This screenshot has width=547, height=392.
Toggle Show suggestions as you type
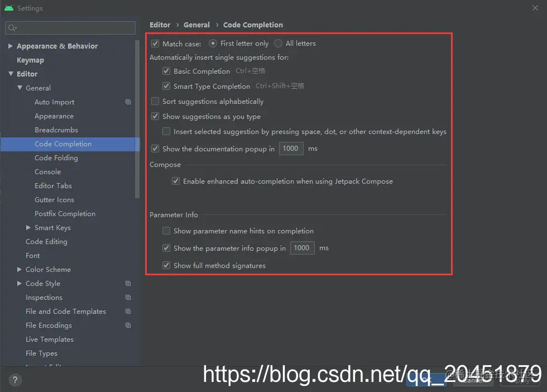coord(155,116)
